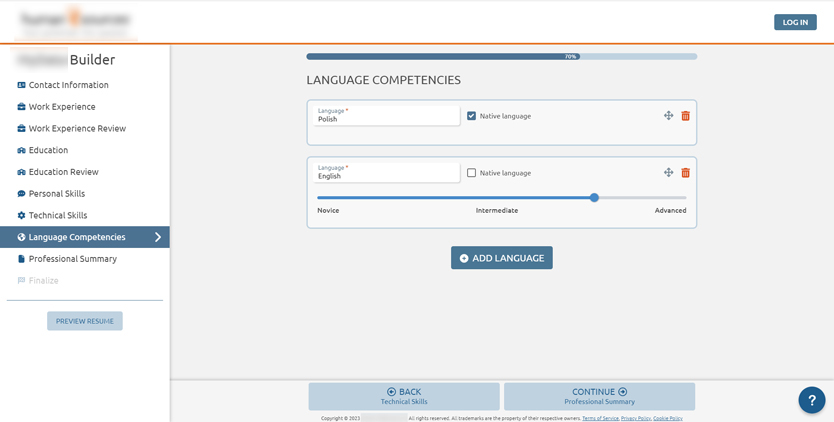Uncheck Native language for Polish
834x422 pixels.
point(472,116)
